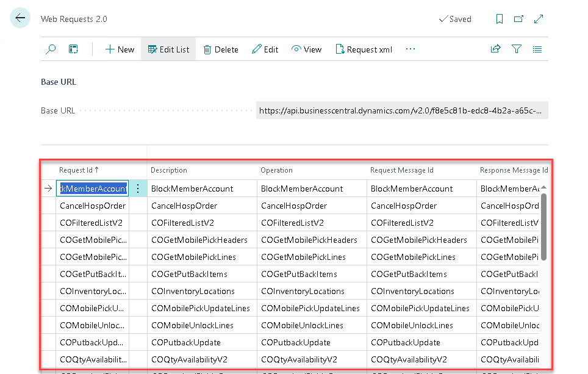Open the list view layout icon
This screenshot has width=588, height=374.
(537, 49)
